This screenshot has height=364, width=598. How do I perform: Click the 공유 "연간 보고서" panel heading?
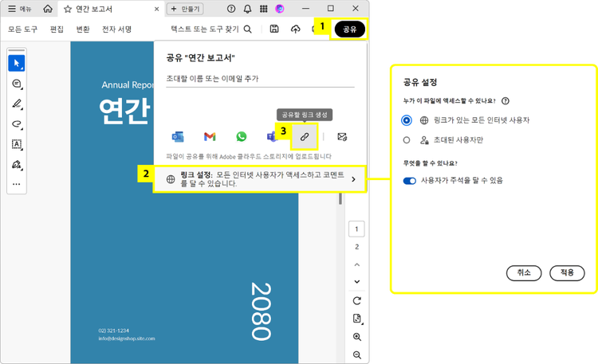[201, 58]
